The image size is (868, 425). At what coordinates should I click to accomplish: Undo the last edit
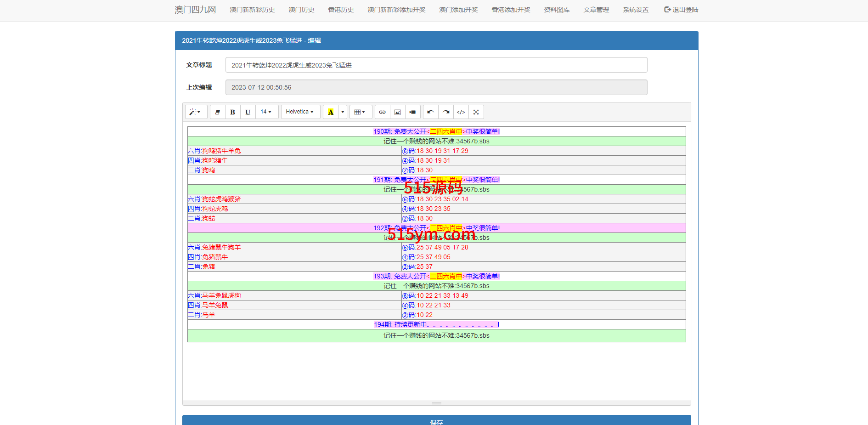coord(430,112)
